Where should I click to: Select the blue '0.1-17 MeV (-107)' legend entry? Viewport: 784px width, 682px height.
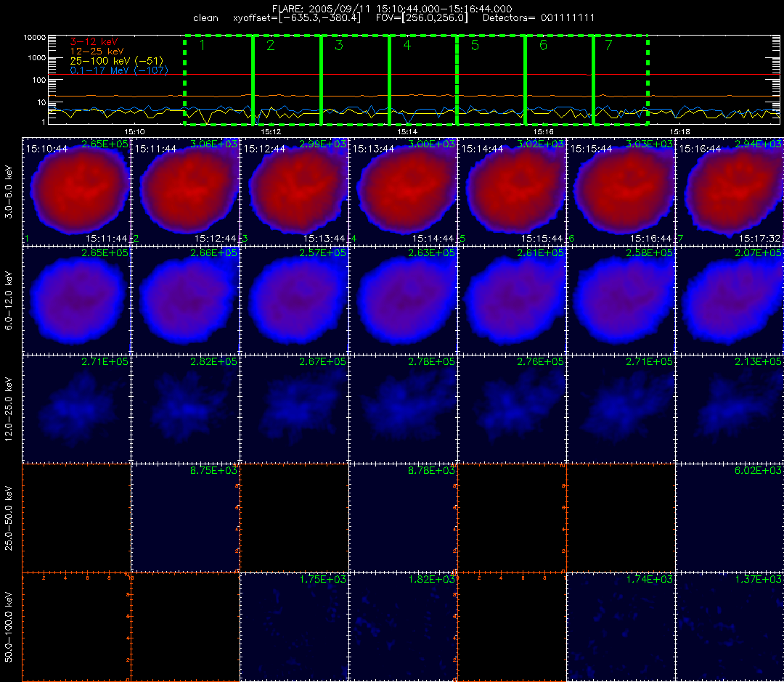[119, 70]
